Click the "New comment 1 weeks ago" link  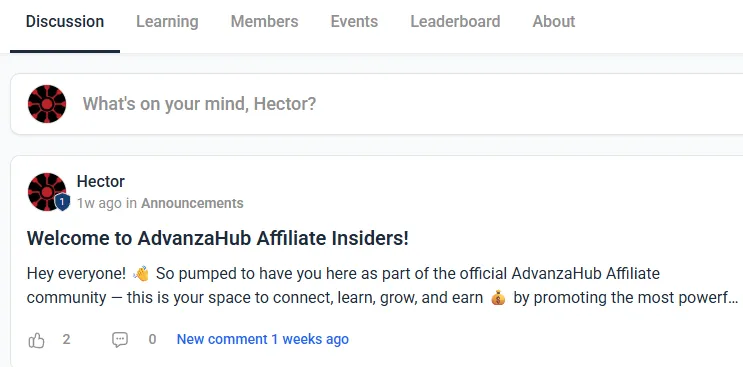point(263,339)
